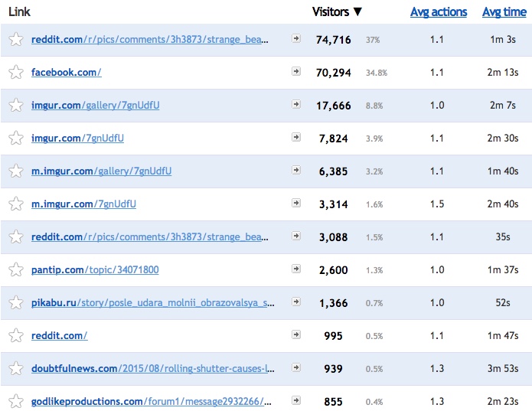Open arrow icon for reddit row with 3,088 visitors
Image resolution: width=532 pixels, height=411 pixels.
click(x=296, y=236)
